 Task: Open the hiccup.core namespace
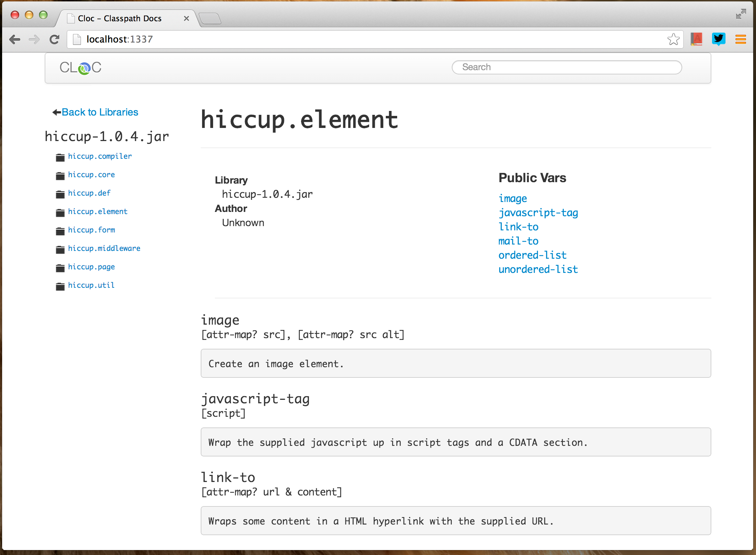91,175
